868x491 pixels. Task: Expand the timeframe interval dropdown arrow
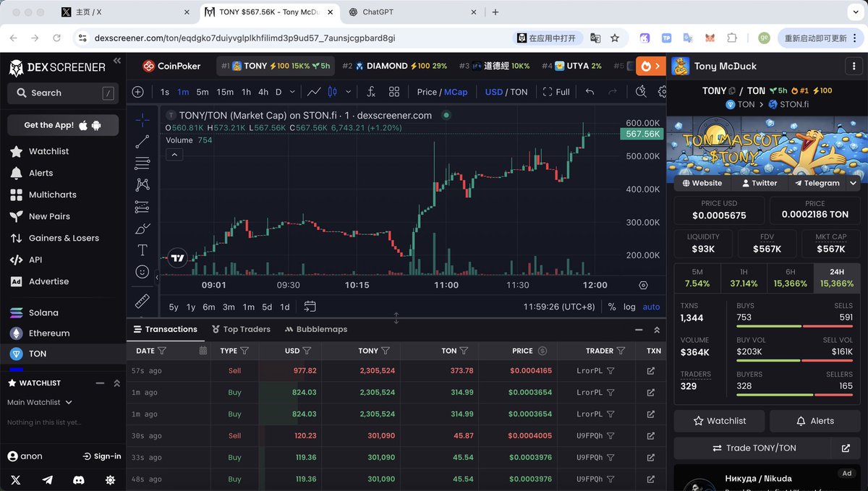(x=292, y=92)
